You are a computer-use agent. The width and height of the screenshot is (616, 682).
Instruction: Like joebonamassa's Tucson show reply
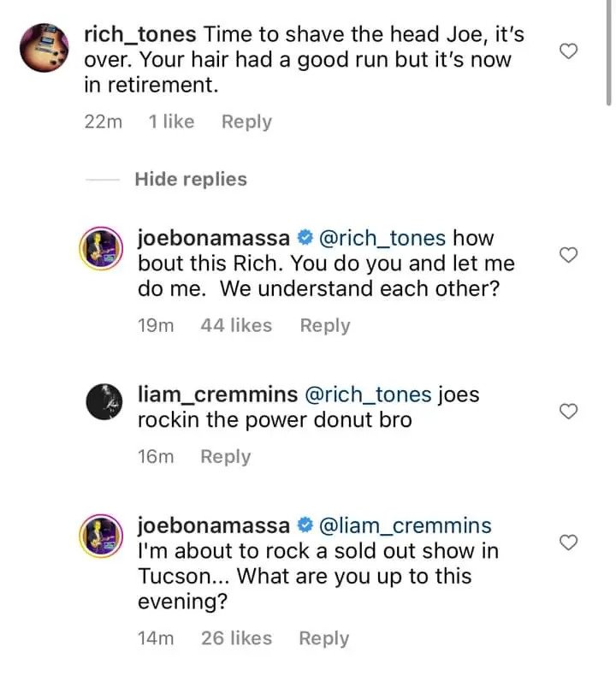pyautogui.click(x=568, y=542)
